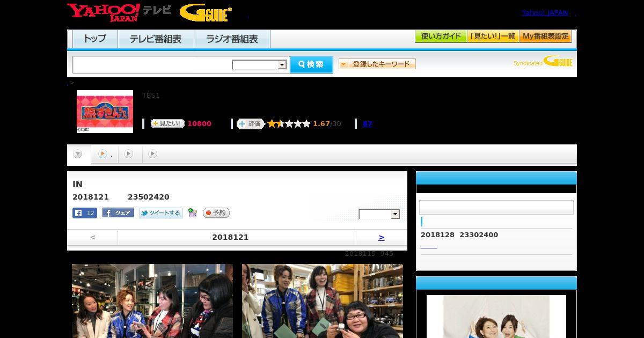Open the left cast photo in shop
644x338 pixels.
152,301
